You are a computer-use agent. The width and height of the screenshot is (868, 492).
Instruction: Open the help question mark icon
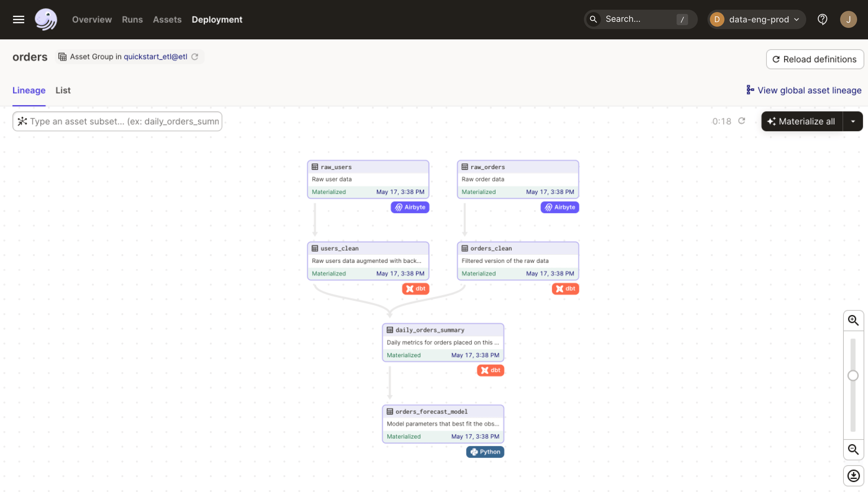pyautogui.click(x=822, y=20)
